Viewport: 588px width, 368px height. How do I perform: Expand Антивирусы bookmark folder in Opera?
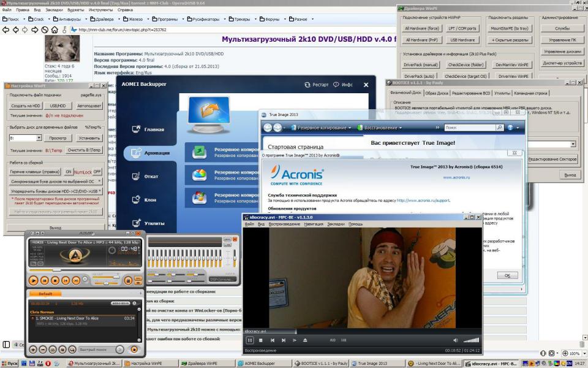click(x=86, y=19)
